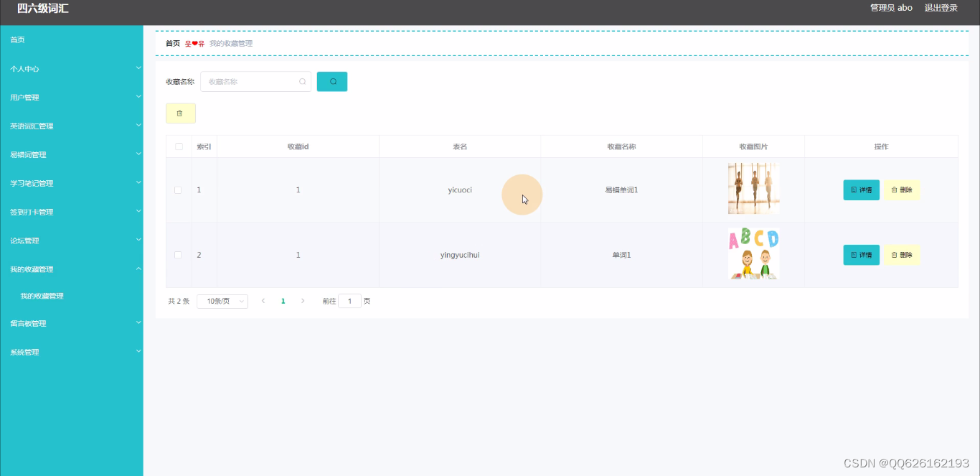Viewport: 980px width, 476px height.
Task: Select page number 1 in pagination
Action: pos(283,302)
